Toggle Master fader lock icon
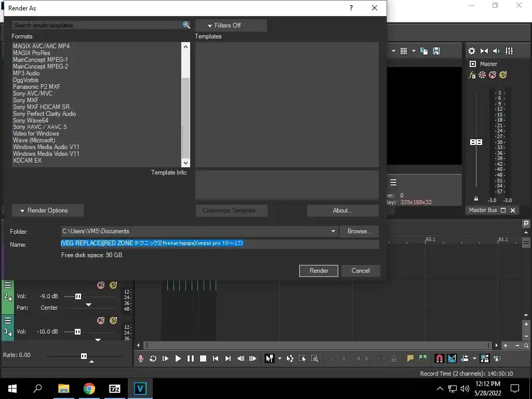532x399 pixels. [476, 199]
